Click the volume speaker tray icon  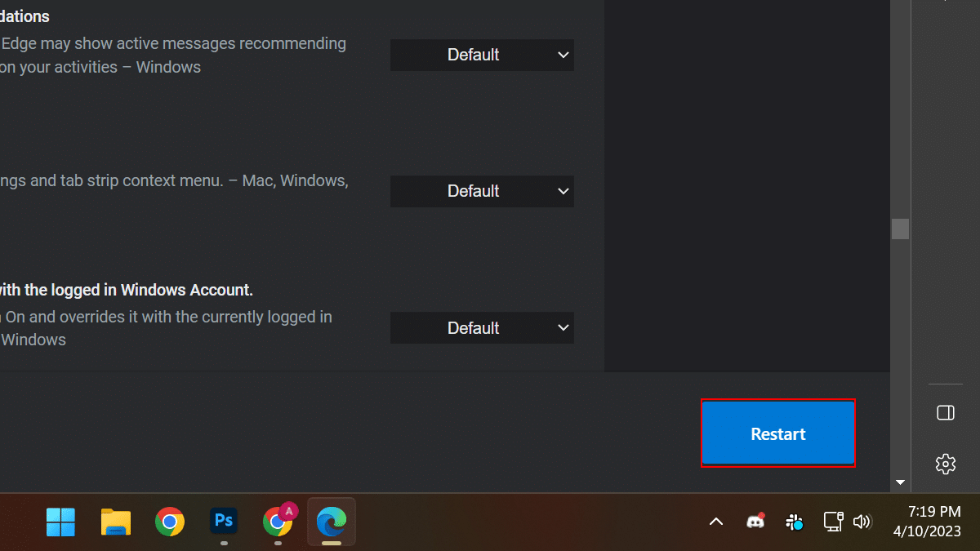point(862,522)
